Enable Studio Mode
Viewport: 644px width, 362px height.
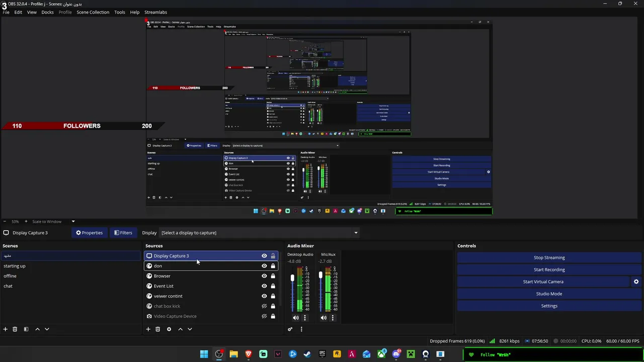click(549, 294)
